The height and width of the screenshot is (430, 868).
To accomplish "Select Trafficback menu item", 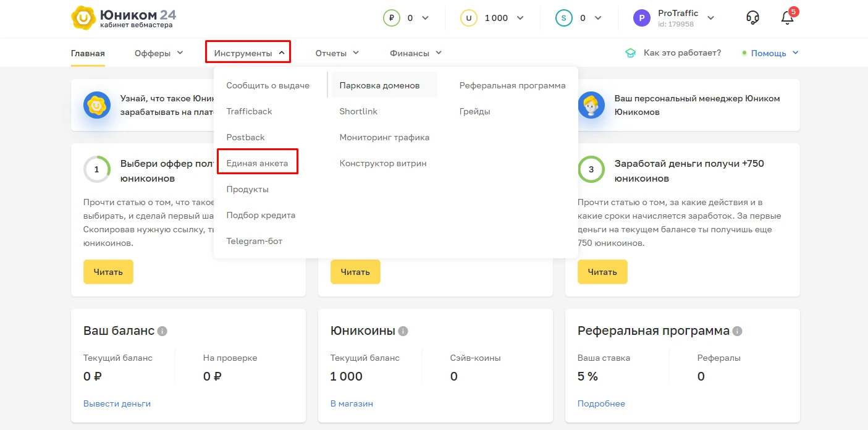I will click(249, 111).
